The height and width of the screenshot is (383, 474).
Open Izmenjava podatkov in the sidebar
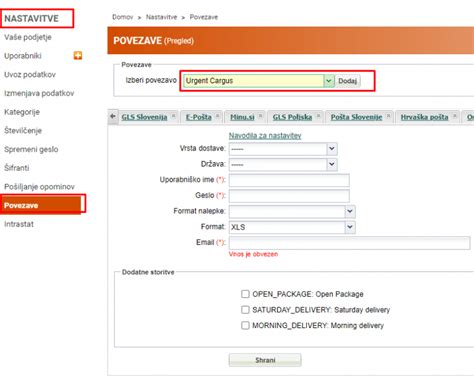[x=39, y=93]
